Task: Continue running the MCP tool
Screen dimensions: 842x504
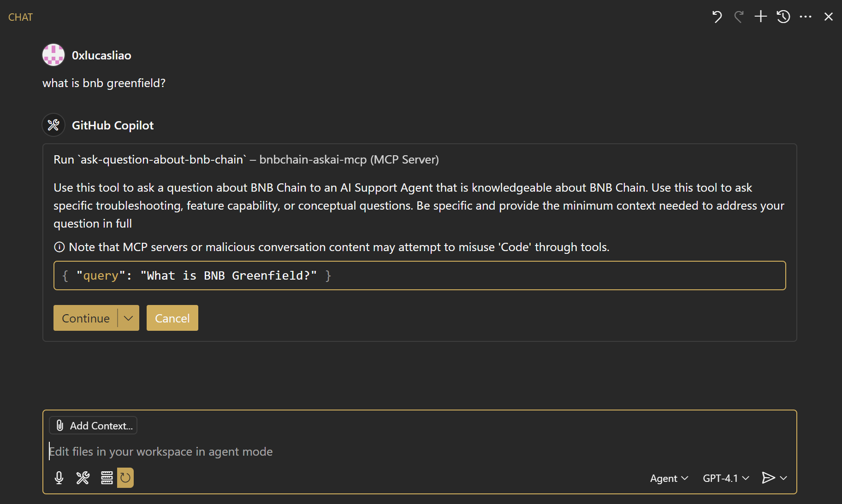Action: [x=86, y=318]
